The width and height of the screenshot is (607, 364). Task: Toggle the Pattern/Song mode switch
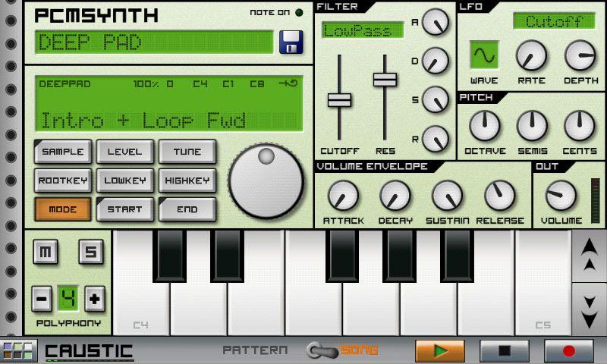(x=321, y=350)
